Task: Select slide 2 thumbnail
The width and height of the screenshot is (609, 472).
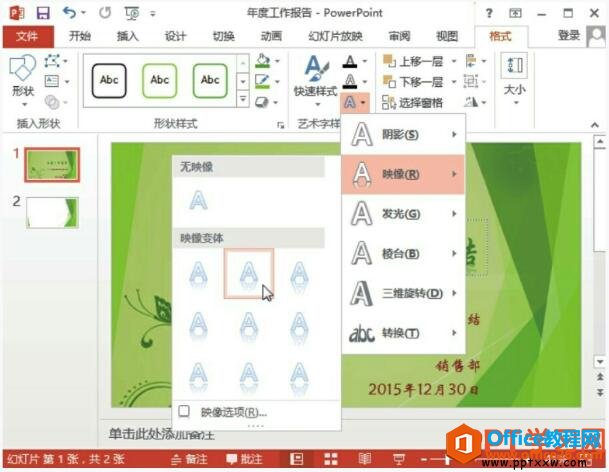Action: point(52,213)
